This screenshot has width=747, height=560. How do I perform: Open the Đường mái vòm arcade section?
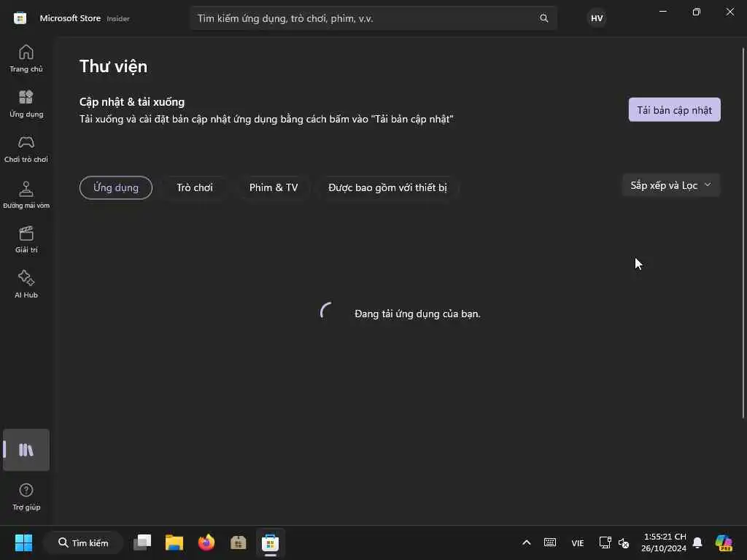(x=26, y=195)
